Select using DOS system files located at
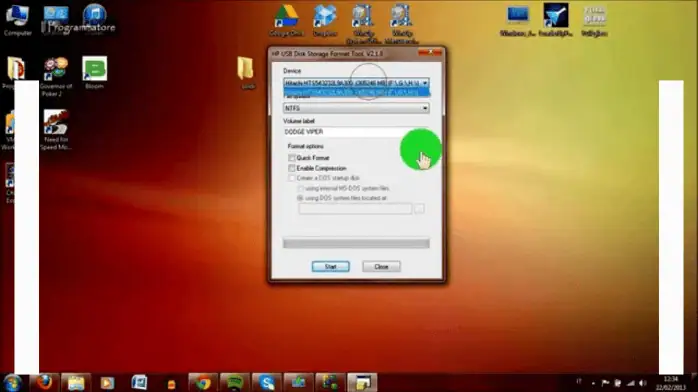This screenshot has height=392, width=698. [300, 198]
